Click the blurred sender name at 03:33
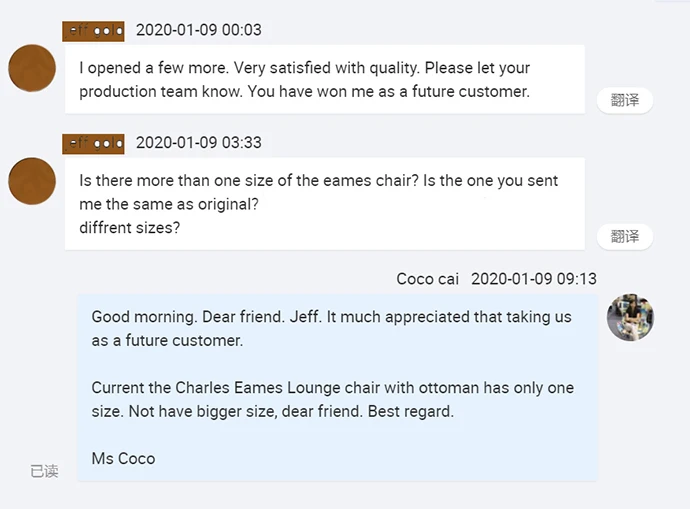Viewport: 690px width, 509px height. click(93, 143)
